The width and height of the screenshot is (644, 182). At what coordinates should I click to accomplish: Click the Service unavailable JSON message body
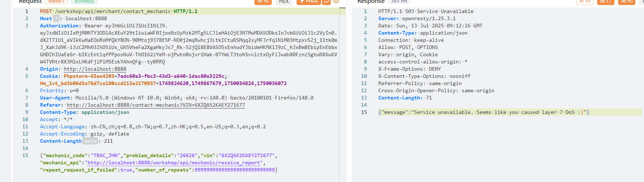coord(484,112)
